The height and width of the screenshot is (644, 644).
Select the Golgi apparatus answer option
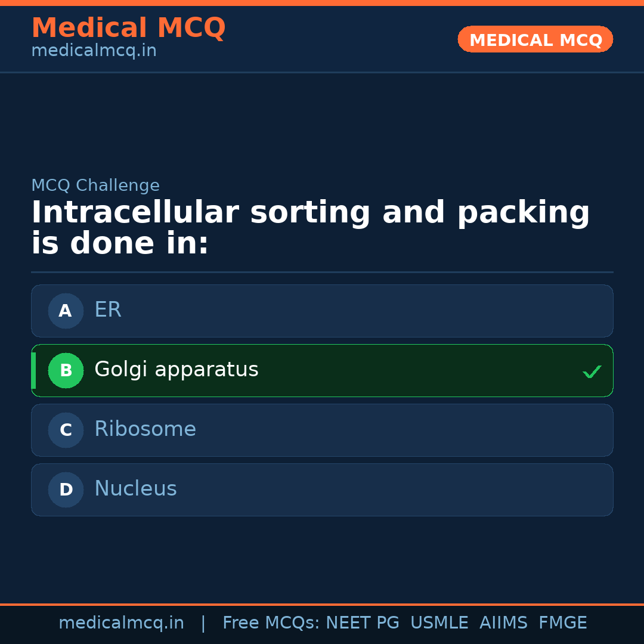point(322,370)
